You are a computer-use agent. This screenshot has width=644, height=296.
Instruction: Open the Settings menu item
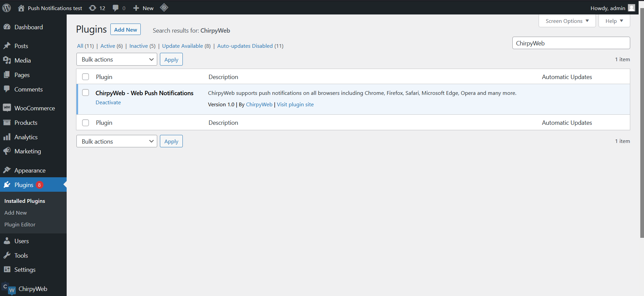point(25,269)
